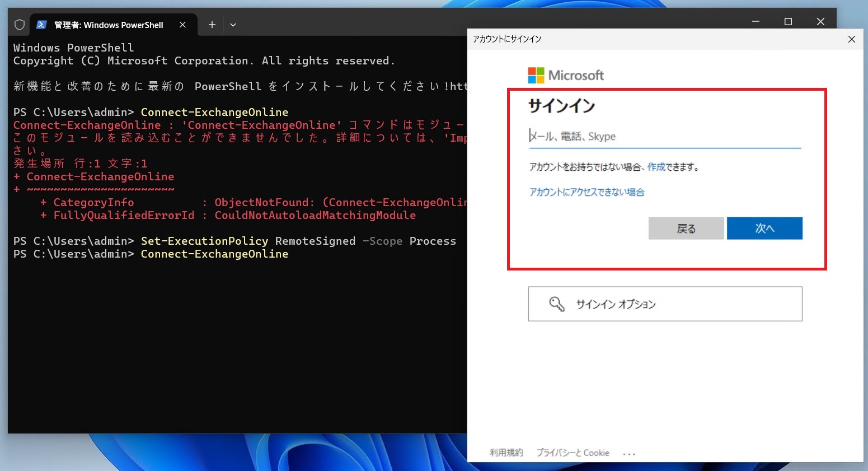The width and height of the screenshot is (868, 471).
Task: Click the Microsoft logo in sign-in dialog
Action: point(566,75)
